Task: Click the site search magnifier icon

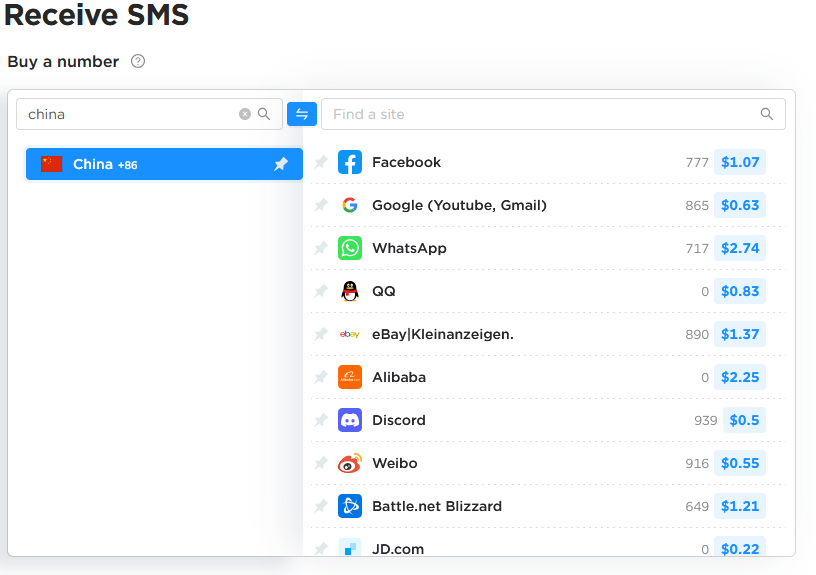Action: pos(767,114)
